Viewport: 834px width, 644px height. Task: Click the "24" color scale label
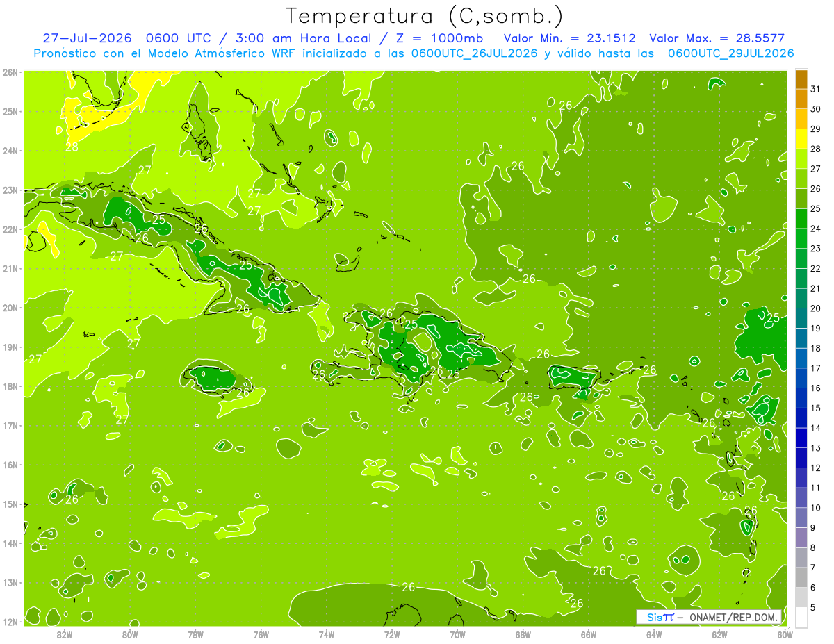pyautogui.click(x=815, y=229)
